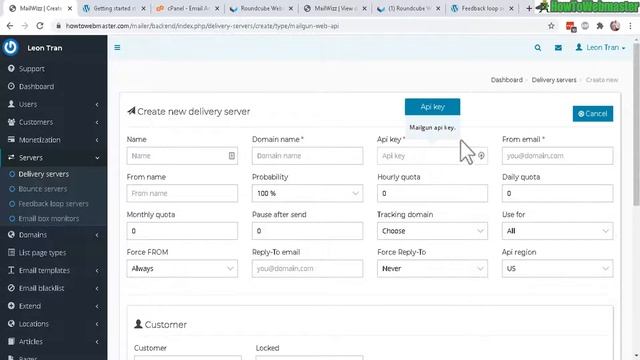Viewport: 640px width, 360px height.
Task: Open the Force Reply-To Never dropdown
Action: (x=432, y=268)
